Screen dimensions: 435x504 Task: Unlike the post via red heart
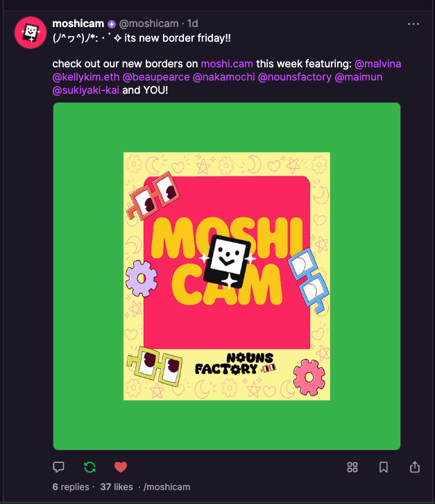[121, 467]
